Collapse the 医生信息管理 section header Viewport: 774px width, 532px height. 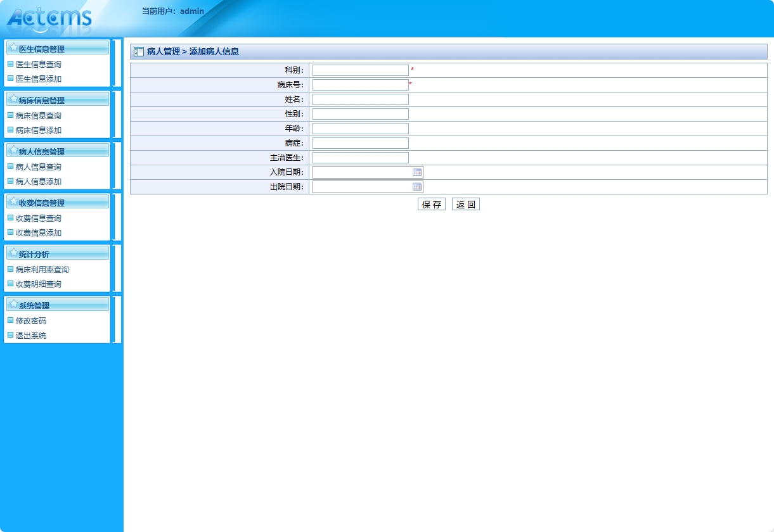[58, 47]
